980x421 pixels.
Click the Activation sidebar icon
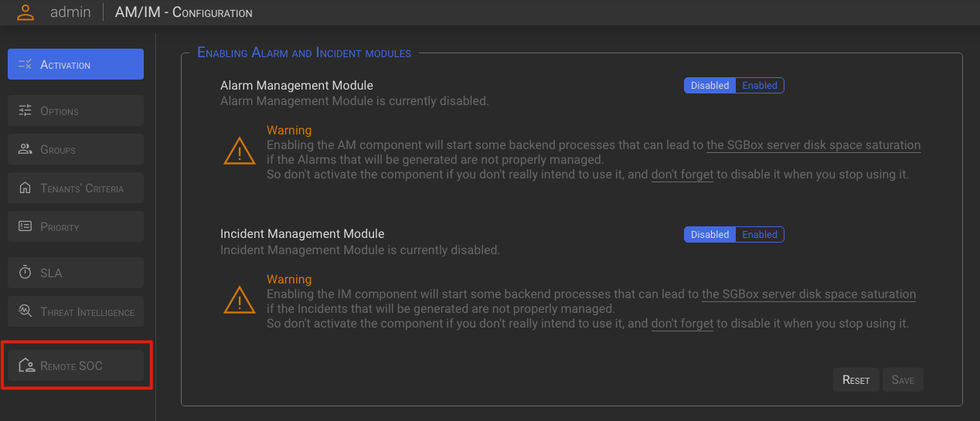[x=25, y=65]
